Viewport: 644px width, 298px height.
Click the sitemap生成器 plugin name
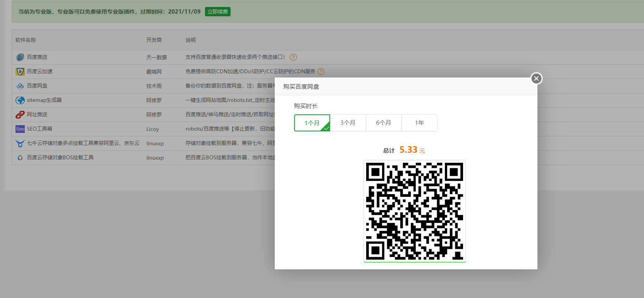click(44, 100)
